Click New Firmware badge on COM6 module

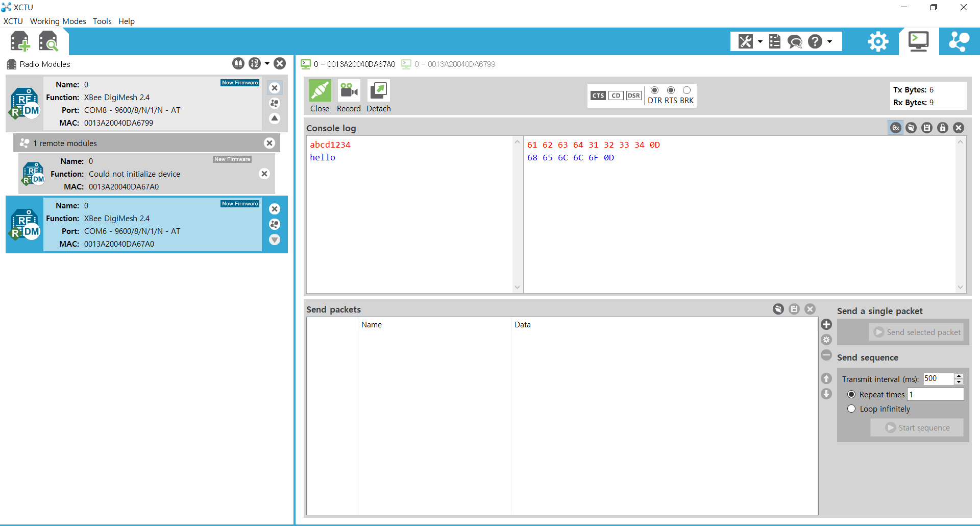point(240,204)
